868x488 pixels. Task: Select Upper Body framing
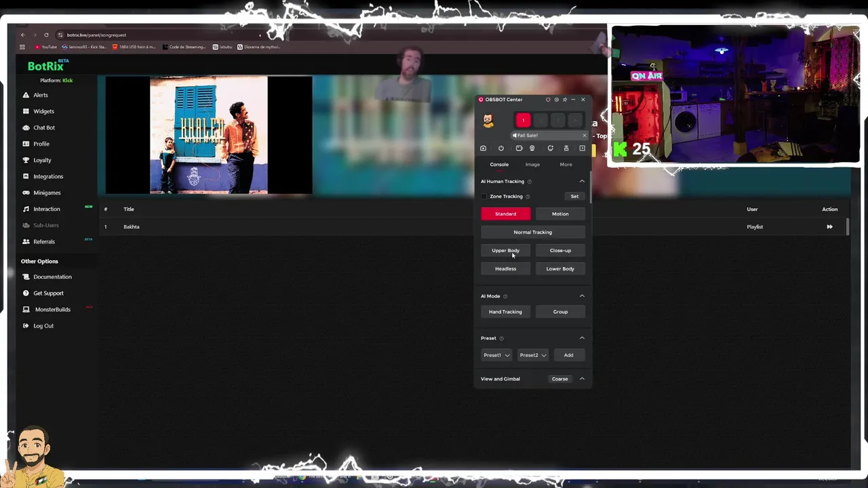tap(505, 251)
